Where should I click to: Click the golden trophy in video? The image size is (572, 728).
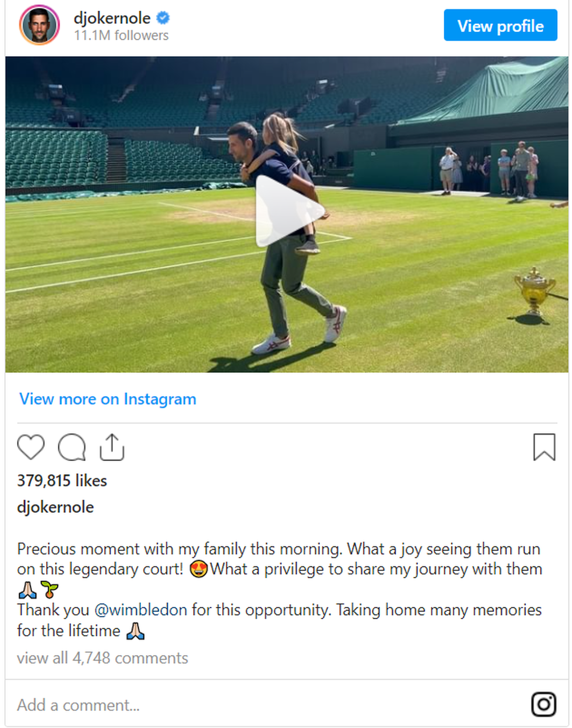click(534, 291)
